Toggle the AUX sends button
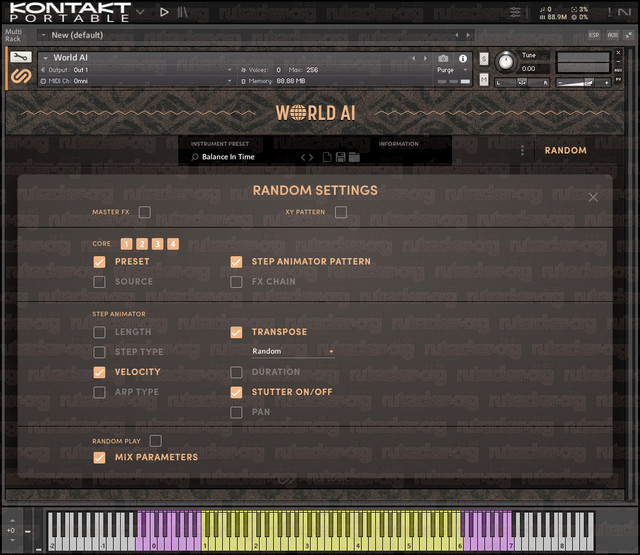 point(613,35)
